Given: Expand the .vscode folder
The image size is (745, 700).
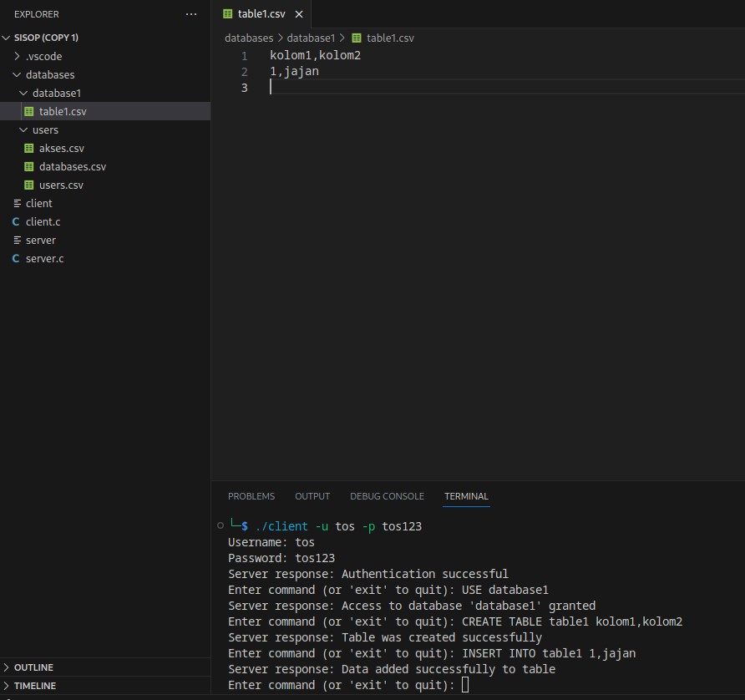Looking at the screenshot, I should [x=17, y=56].
